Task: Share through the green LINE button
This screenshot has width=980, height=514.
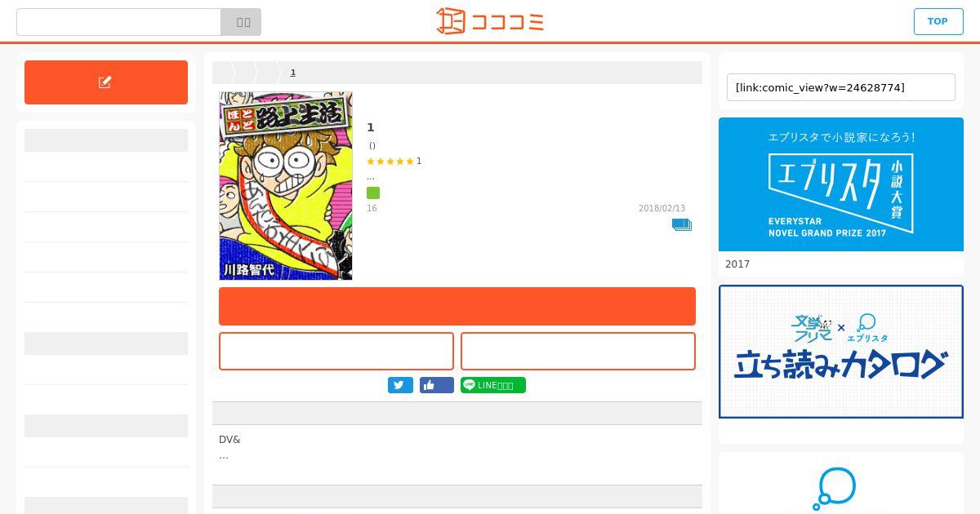Action: [x=493, y=385]
